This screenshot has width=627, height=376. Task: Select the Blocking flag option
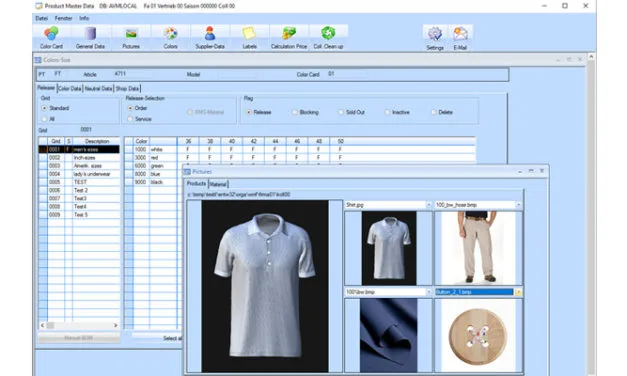click(295, 112)
